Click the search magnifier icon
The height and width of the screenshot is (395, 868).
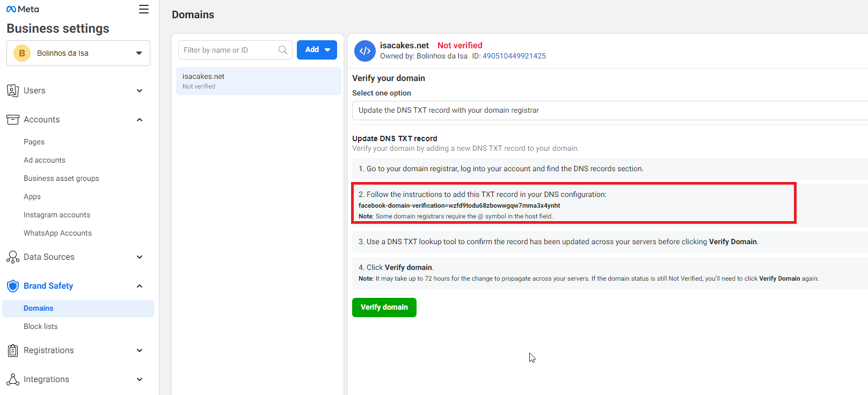tap(283, 50)
